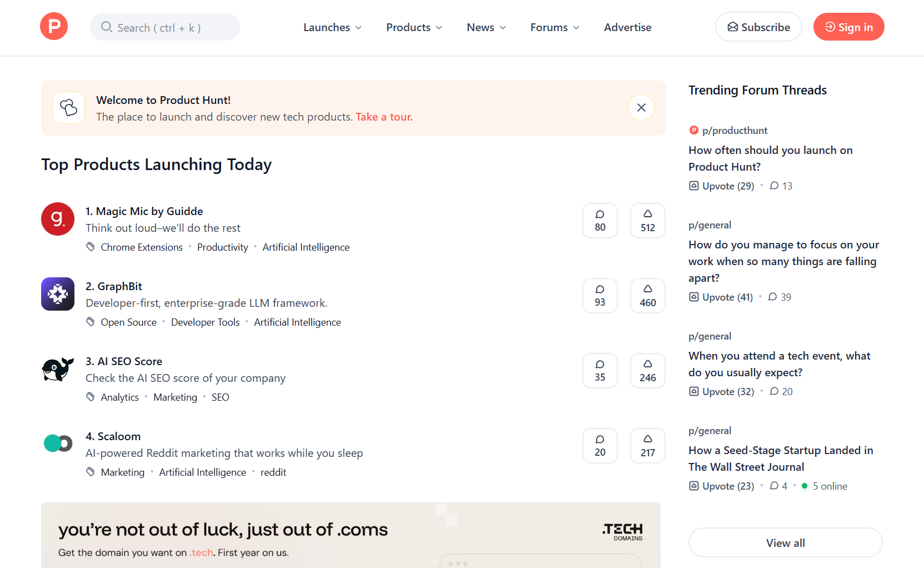Upvote the Scaloom launch
Image resolution: width=924 pixels, height=568 pixels.
click(647, 446)
